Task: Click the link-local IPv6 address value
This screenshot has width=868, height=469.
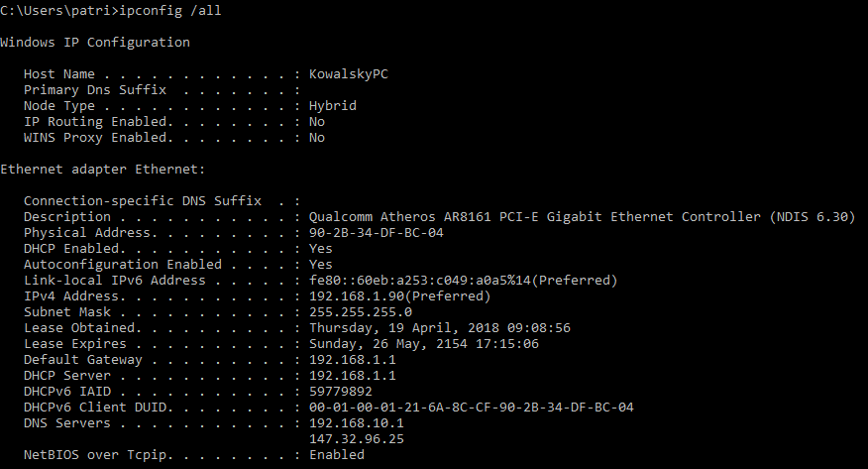Action: pyautogui.click(x=463, y=281)
